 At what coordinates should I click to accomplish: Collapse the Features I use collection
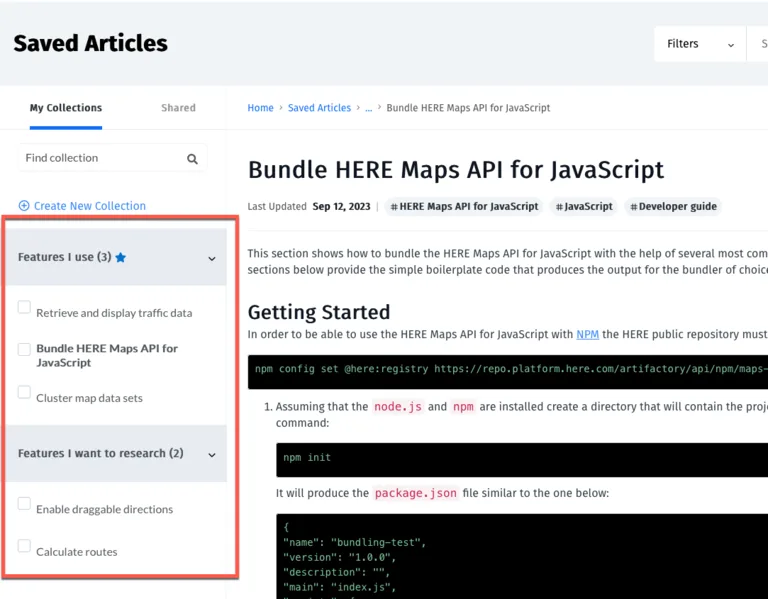[x=212, y=259]
